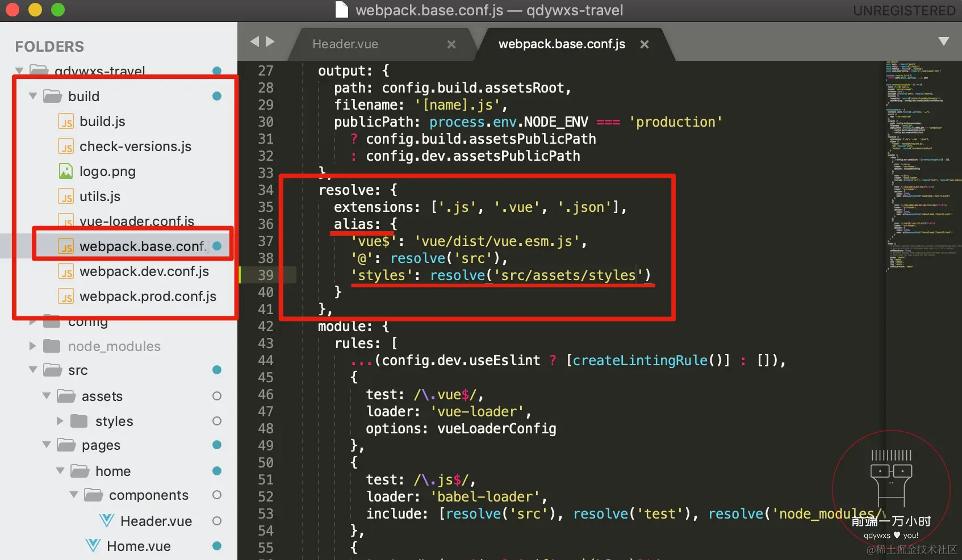The height and width of the screenshot is (560, 962).
Task: Close the Header.vue tab
Action: pyautogui.click(x=451, y=44)
